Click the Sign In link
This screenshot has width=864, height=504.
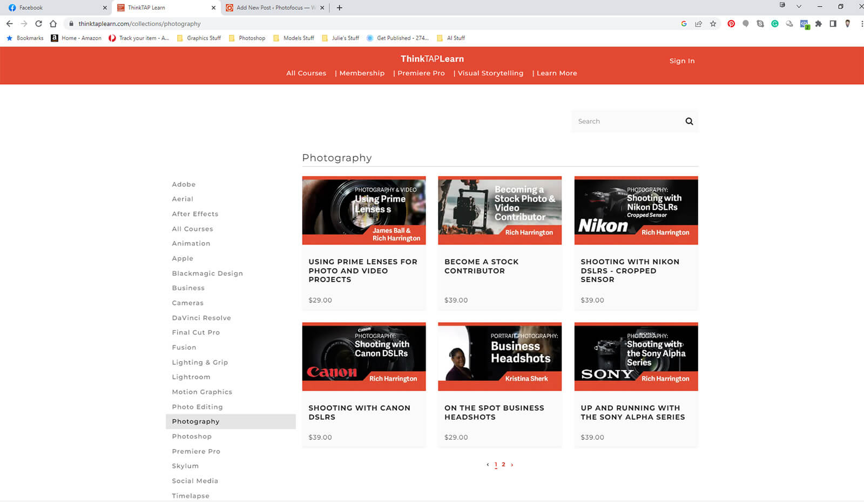click(x=681, y=61)
